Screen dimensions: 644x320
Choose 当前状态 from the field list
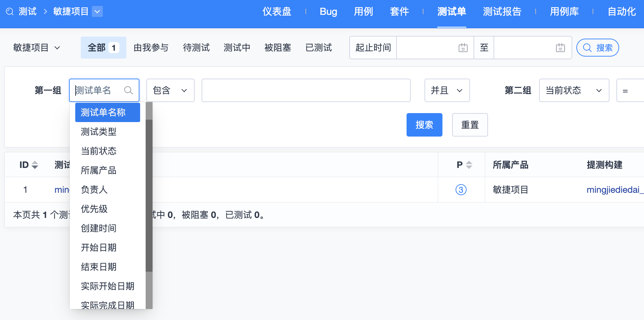[x=108, y=151]
